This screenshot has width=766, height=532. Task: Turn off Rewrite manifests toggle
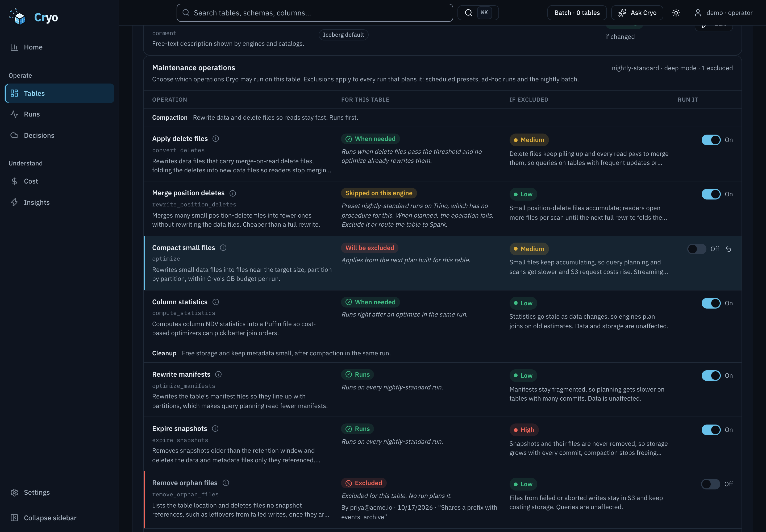tap(711, 376)
